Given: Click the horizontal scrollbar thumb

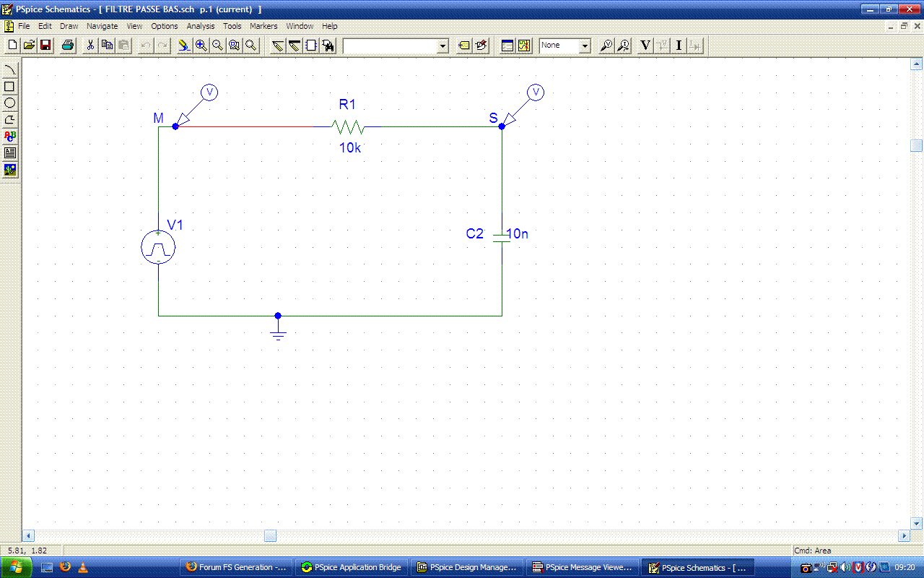Looking at the screenshot, I should click(270, 535).
